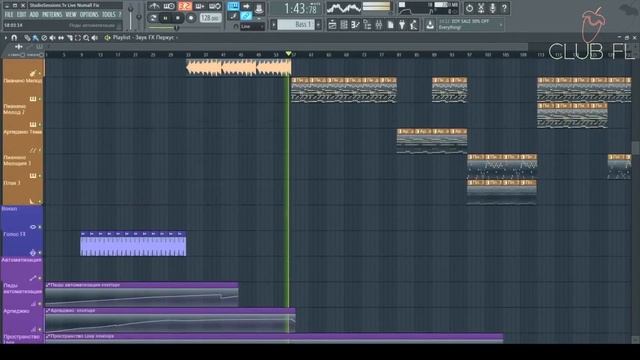Toggle the playlist magnet snap icon
The image size is (640, 360).
tap(14, 38)
